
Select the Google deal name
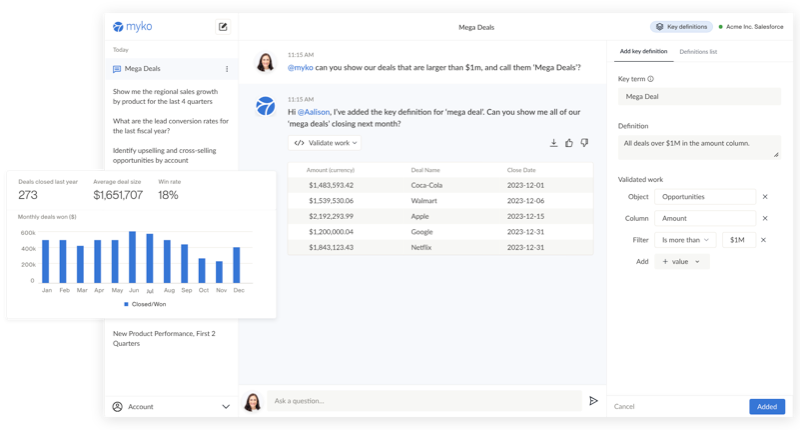click(x=422, y=232)
